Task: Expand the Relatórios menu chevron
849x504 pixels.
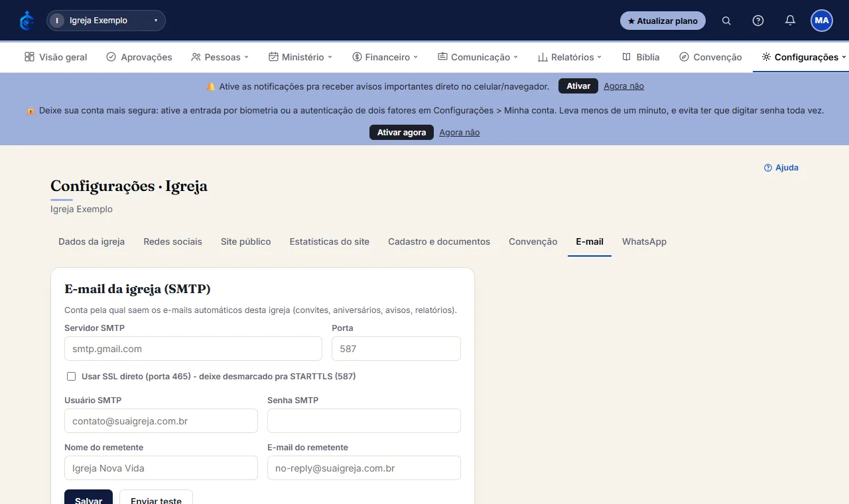Action: (x=599, y=57)
